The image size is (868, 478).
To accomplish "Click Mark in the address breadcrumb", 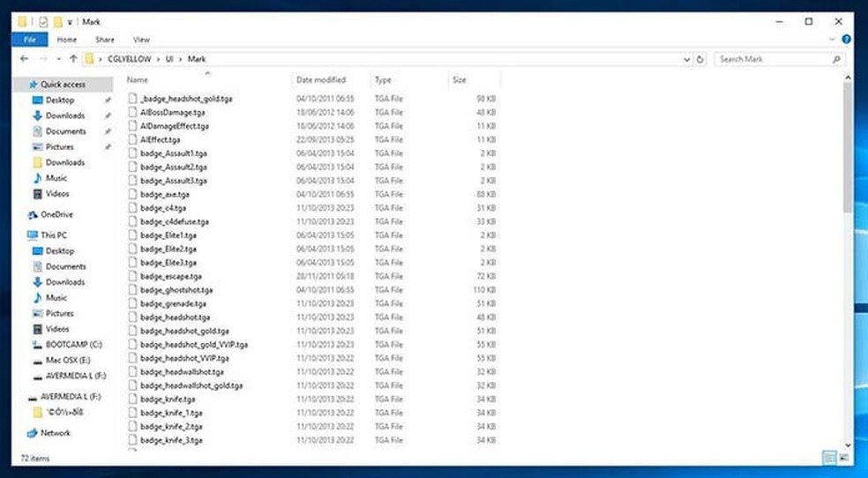I will point(197,58).
